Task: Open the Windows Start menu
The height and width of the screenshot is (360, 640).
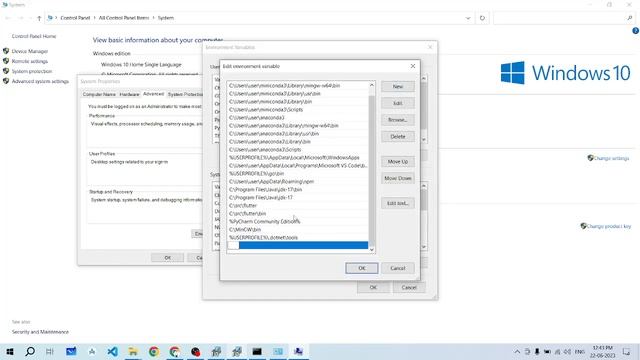Action: point(10,351)
